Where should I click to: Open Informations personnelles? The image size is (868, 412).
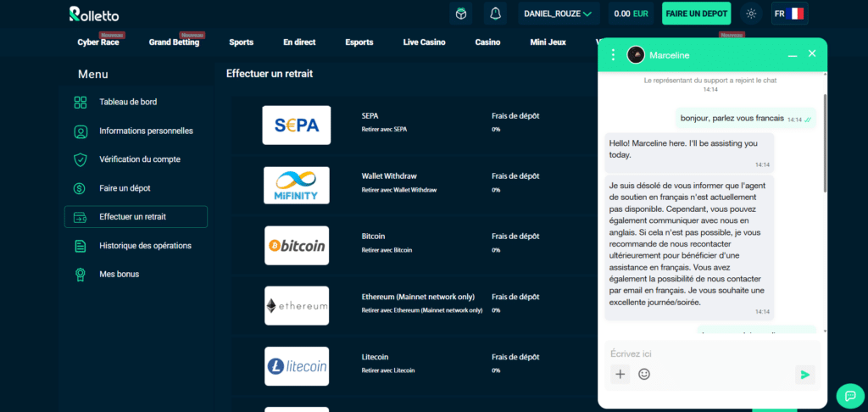pyautogui.click(x=146, y=131)
